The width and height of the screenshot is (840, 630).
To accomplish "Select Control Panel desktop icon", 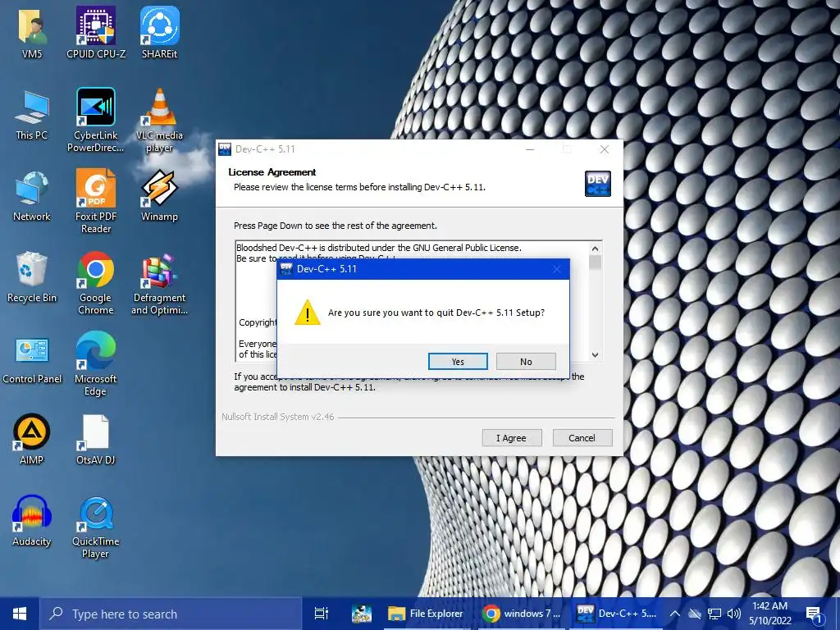I will pyautogui.click(x=32, y=360).
